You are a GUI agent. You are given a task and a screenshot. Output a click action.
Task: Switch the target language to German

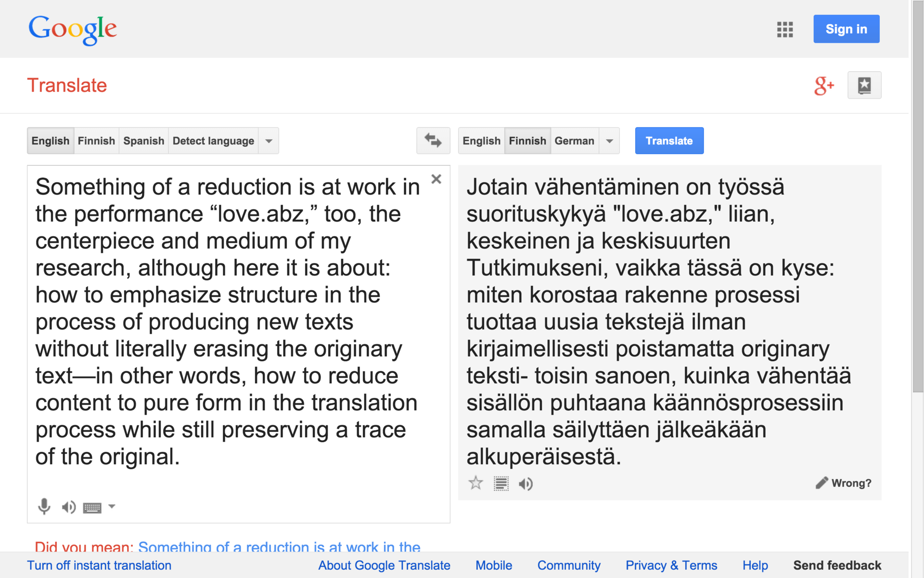[x=574, y=141]
